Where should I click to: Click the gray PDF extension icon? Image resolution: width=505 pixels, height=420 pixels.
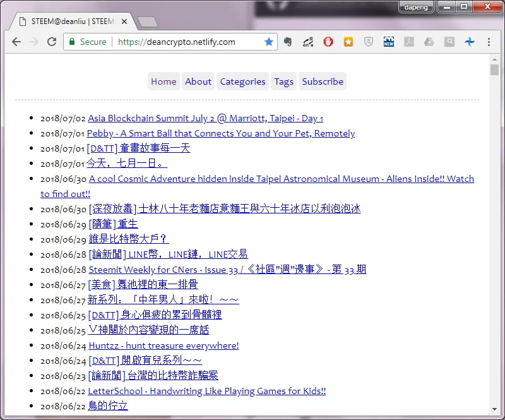pyautogui.click(x=409, y=42)
